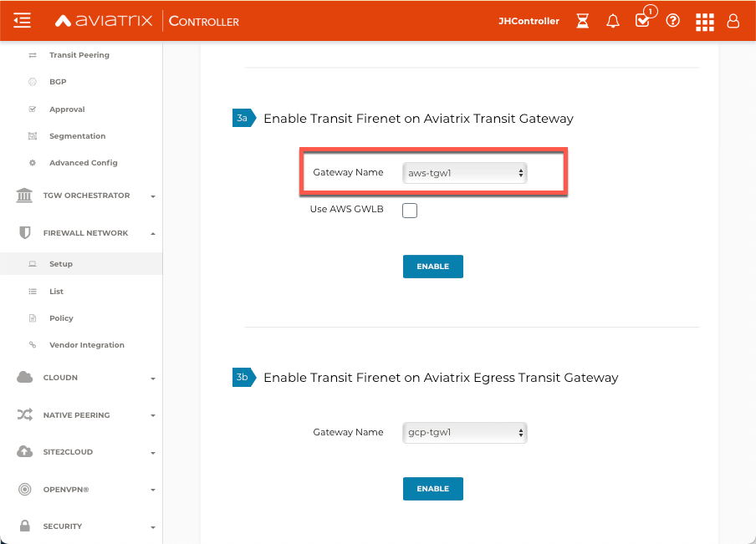756x544 pixels.
Task: Open the Segmentation sidebar item
Action: click(77, 136)
